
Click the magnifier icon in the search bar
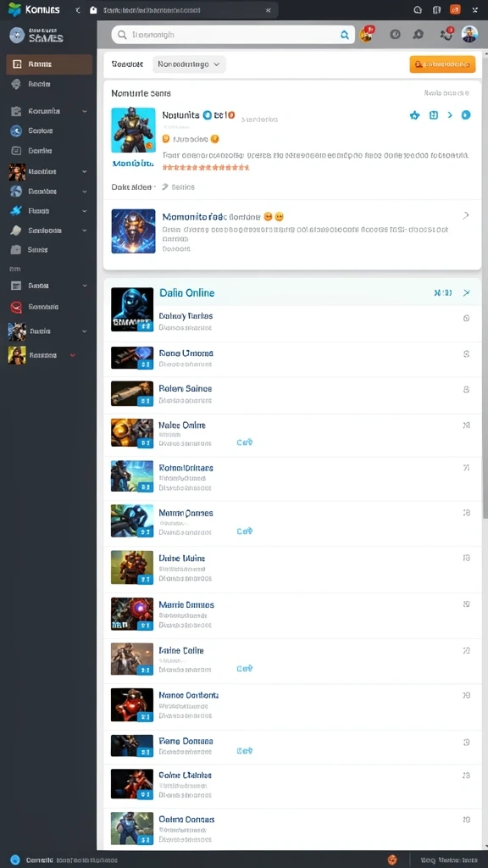pyautogui.click(x=344, y=35)
